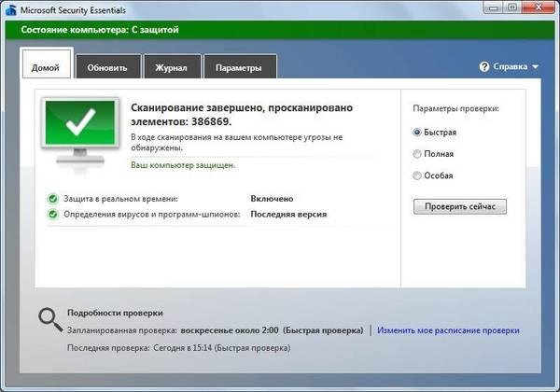Viewport: 560px width, 392px height.
Task: Minimize the Security Essentials window
Action: pos(494,7)
